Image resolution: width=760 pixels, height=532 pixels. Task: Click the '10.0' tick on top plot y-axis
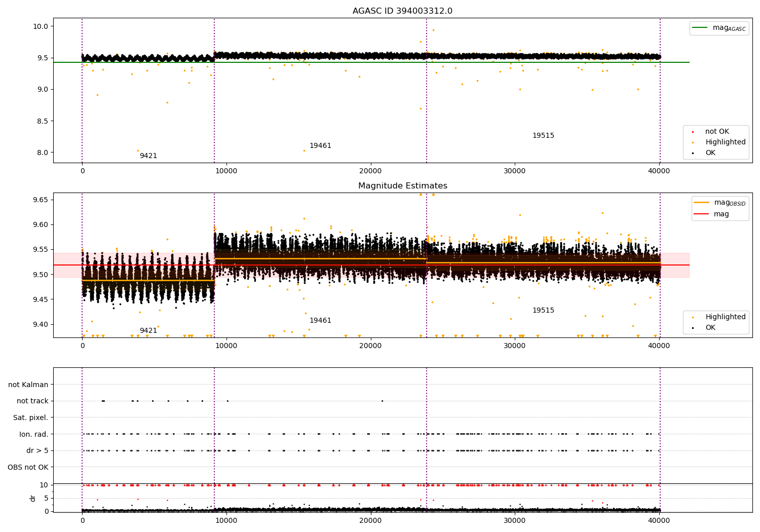tap(41, 26)
